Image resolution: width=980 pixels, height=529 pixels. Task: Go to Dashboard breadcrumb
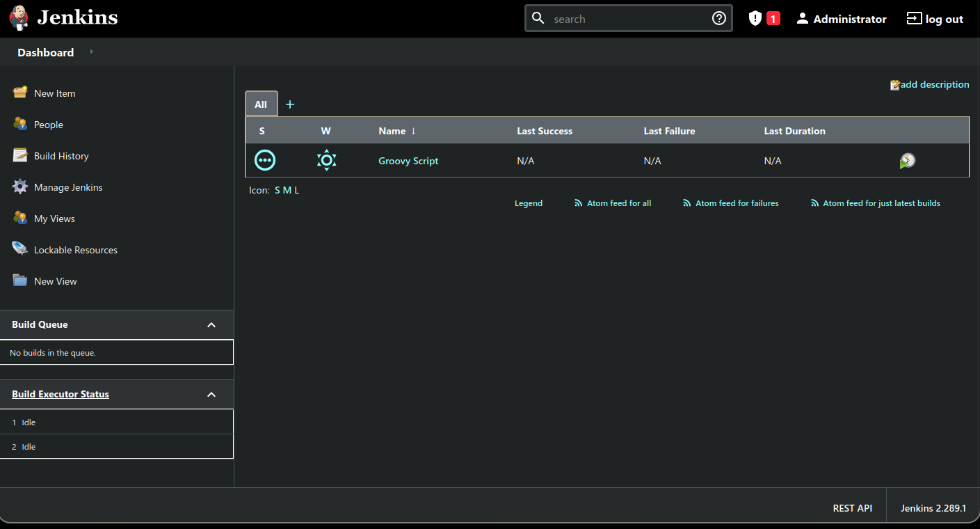click(45, 52)
